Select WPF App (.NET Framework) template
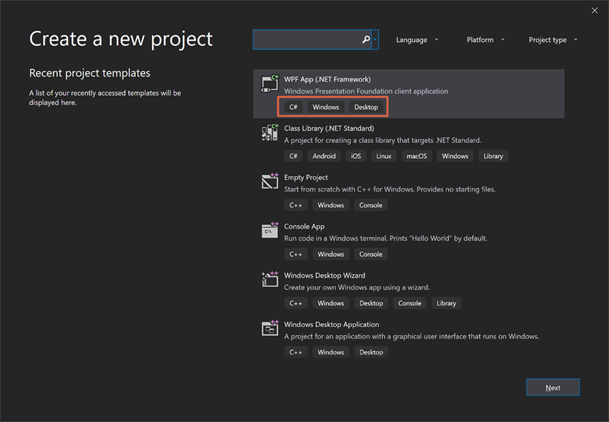The width and height of the screenshot is (609, 422). click(328, 79)
